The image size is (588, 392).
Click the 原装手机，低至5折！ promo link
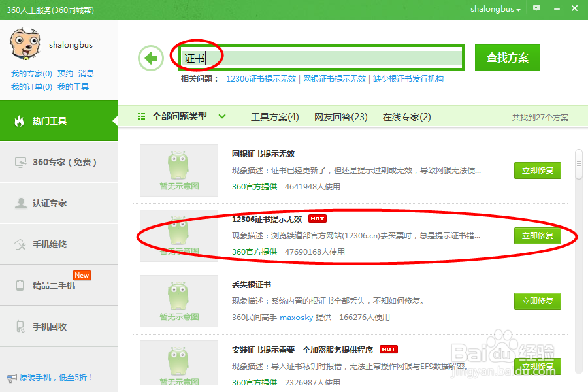(56, 378)
